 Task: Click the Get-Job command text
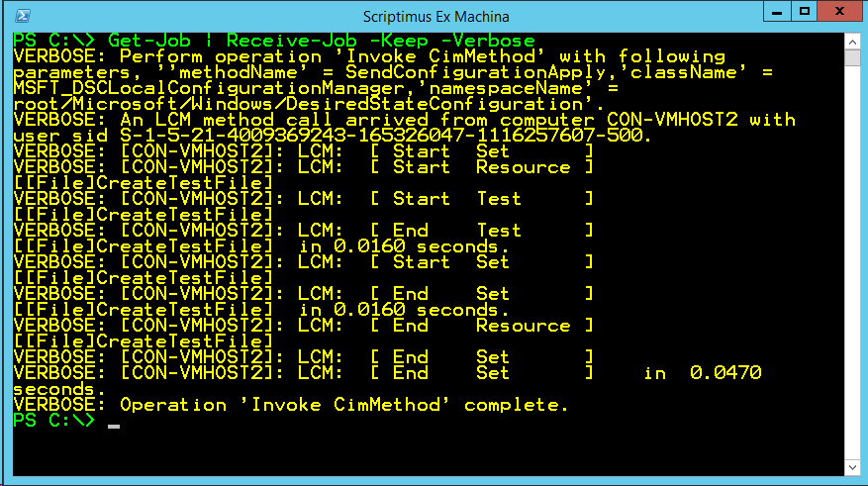click(145, 41)
